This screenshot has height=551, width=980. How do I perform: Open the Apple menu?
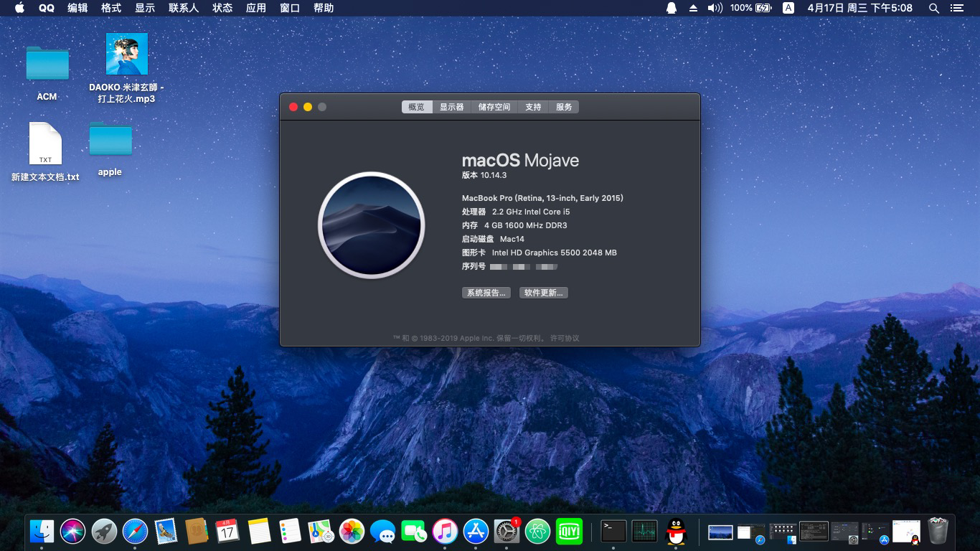(x=19, y=8)
